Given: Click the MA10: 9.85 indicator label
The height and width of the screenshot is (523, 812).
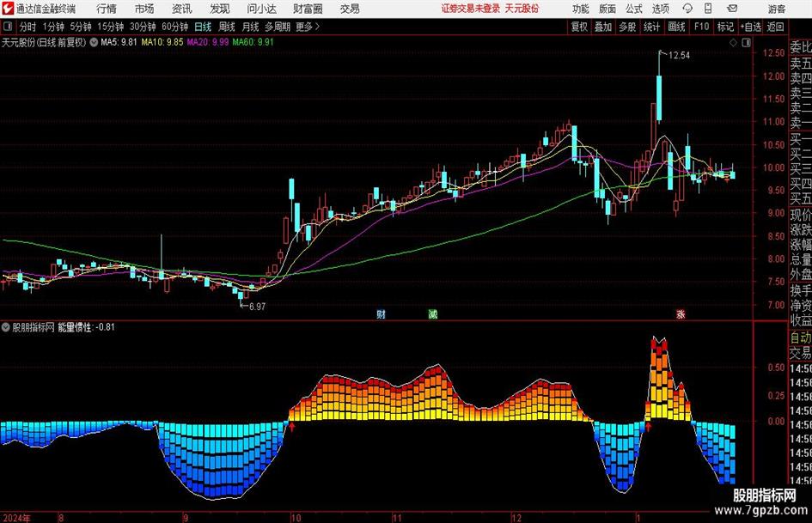Looking at the screenshot, I should point(162,42).
